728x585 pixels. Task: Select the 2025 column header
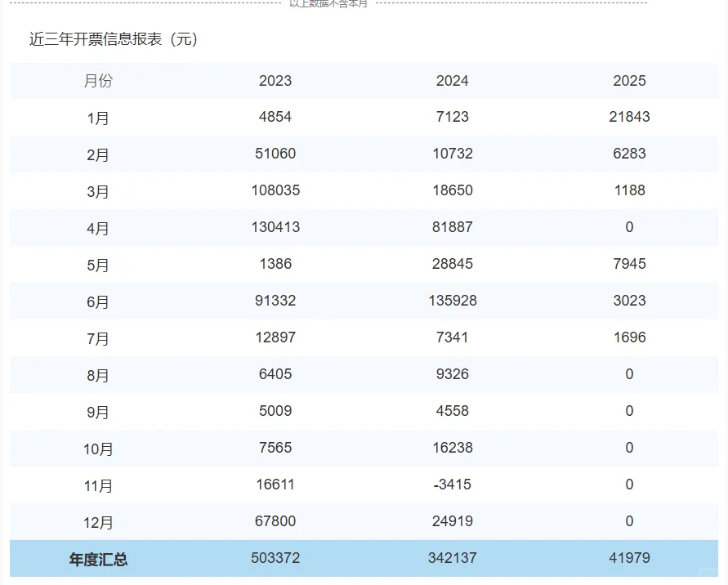630,81
